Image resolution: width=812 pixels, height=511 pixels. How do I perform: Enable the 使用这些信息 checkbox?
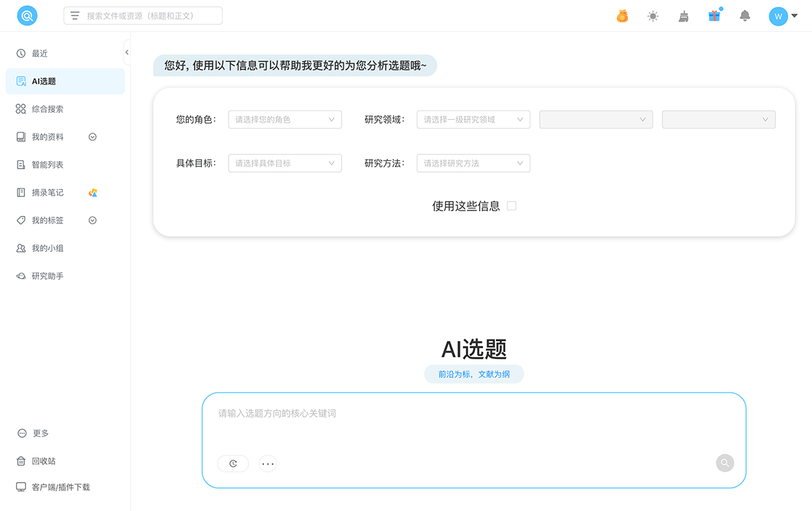pos(512,206)
